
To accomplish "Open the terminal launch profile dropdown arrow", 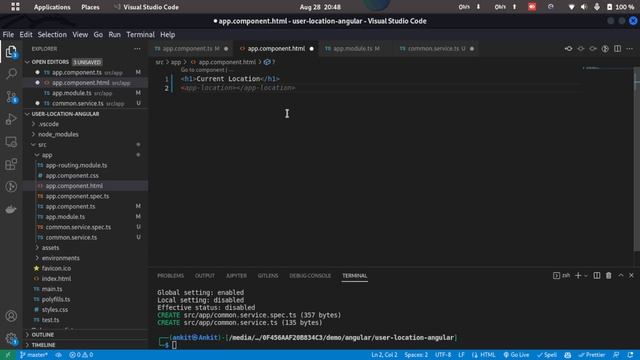I will point(586,276).
